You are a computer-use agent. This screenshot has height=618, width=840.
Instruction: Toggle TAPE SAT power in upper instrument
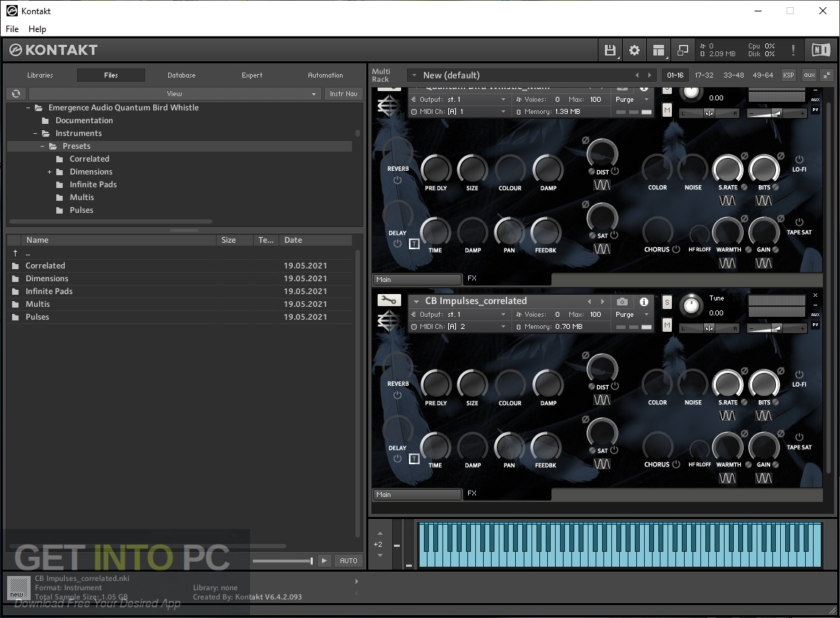pos(799,222)
